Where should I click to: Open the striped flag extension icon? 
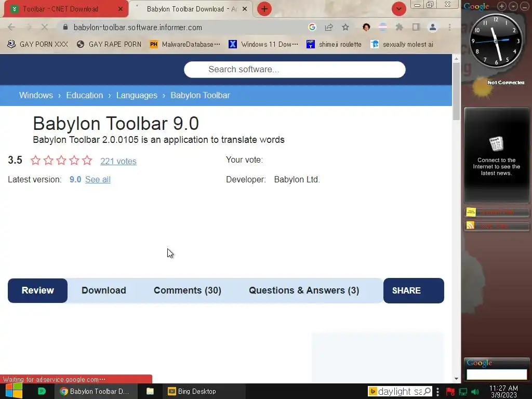[x=383, y=27]
